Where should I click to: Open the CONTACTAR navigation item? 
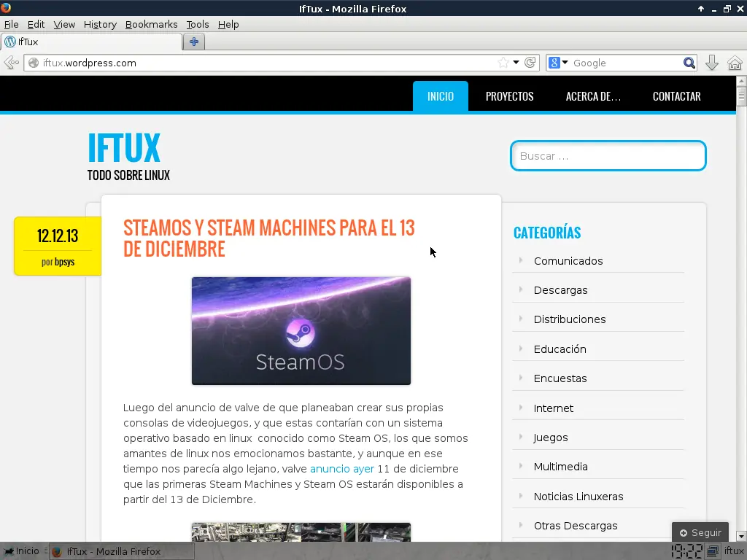coord(676,96)
